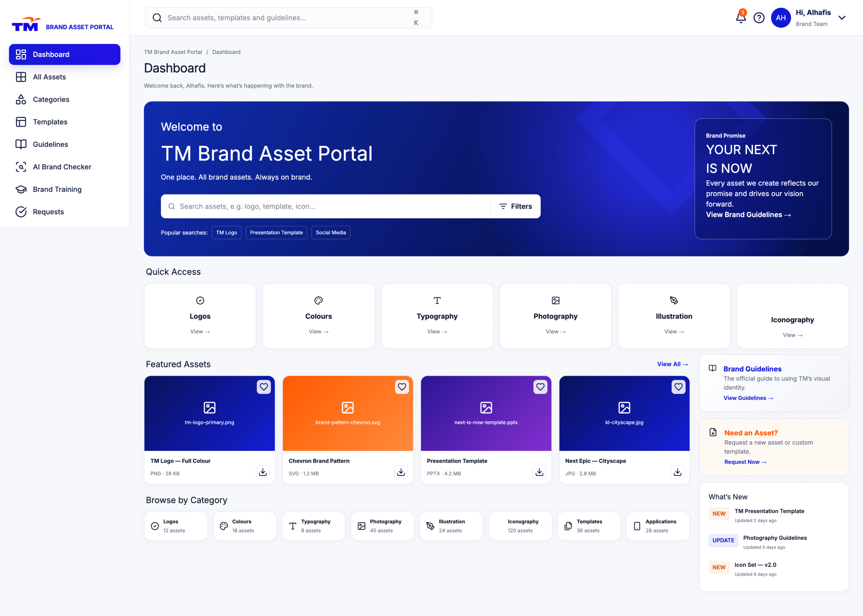The width and height of the screenshot is (863, 616).
Task: Click the Colours palette icon in Quick Access
Action: click(319, 300)
